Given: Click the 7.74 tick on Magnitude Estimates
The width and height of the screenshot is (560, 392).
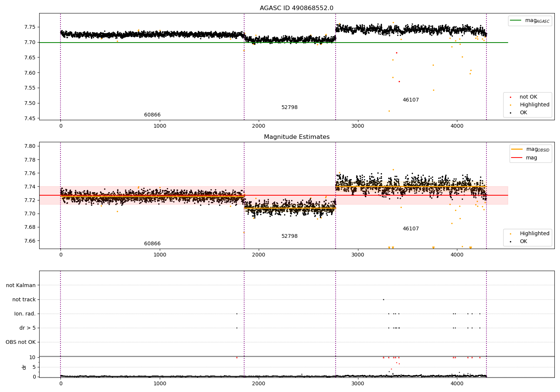Looking at the screenshot, I should 30,187.
